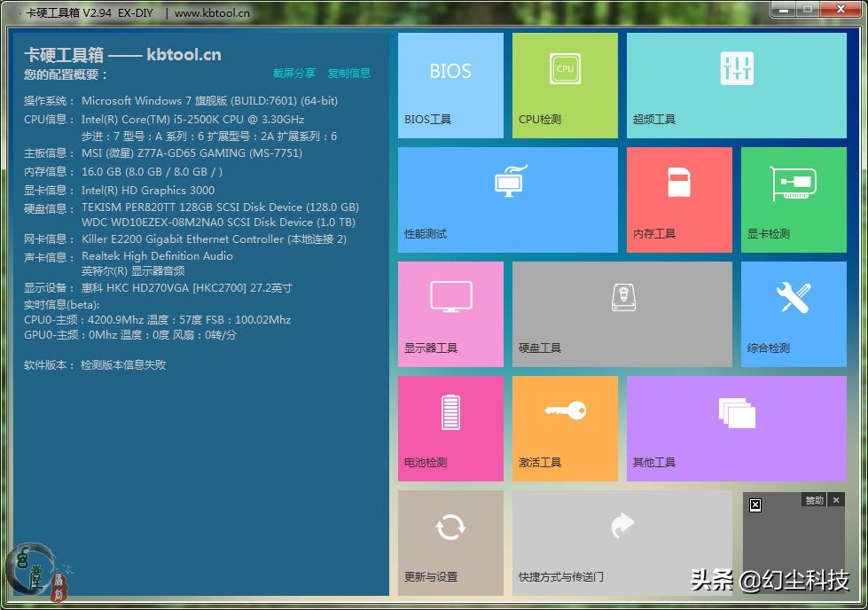Open the 电池检测 battery tile

(450, 428)
